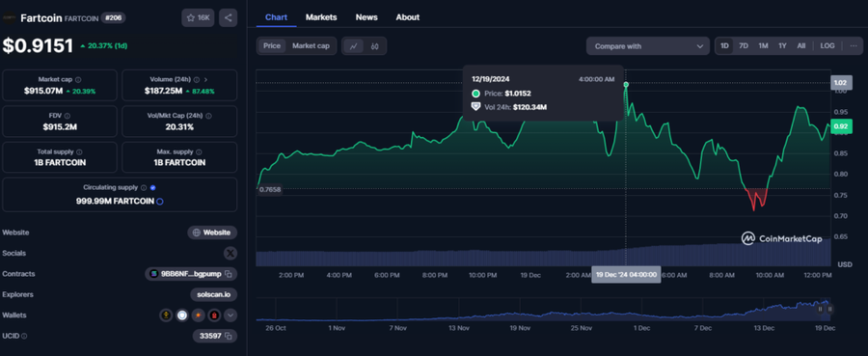Set chart range to 1M
868x356 pixels.
coord(763,46)
